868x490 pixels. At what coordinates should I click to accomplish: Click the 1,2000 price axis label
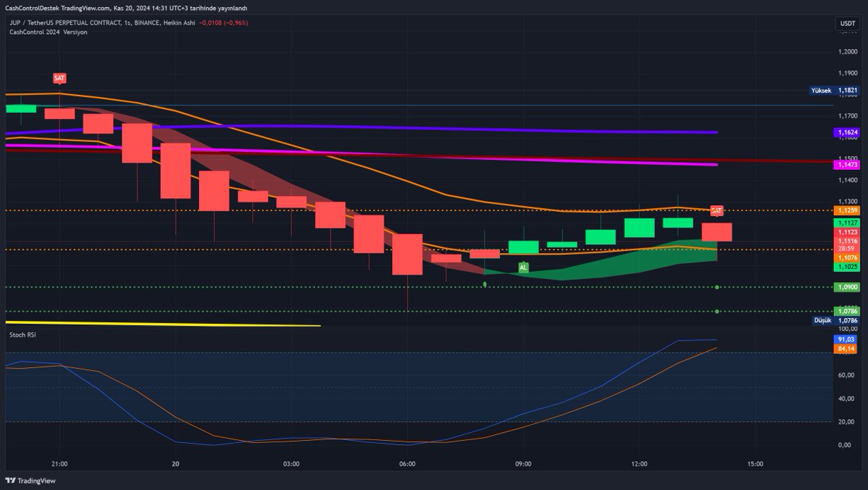[x=848, y=52]
